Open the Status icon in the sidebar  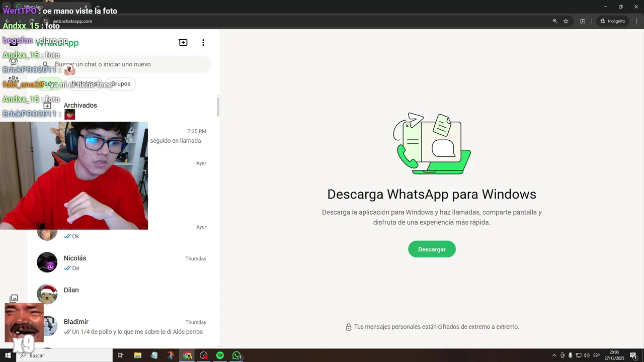point(14,61)
